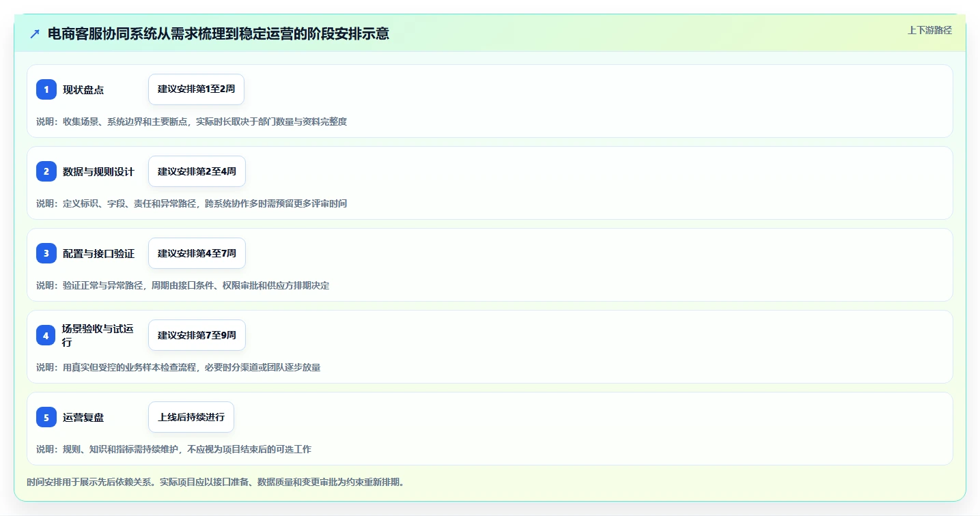
Task: Click the 运营复盘 stage title
Action: tap(83, 417)
